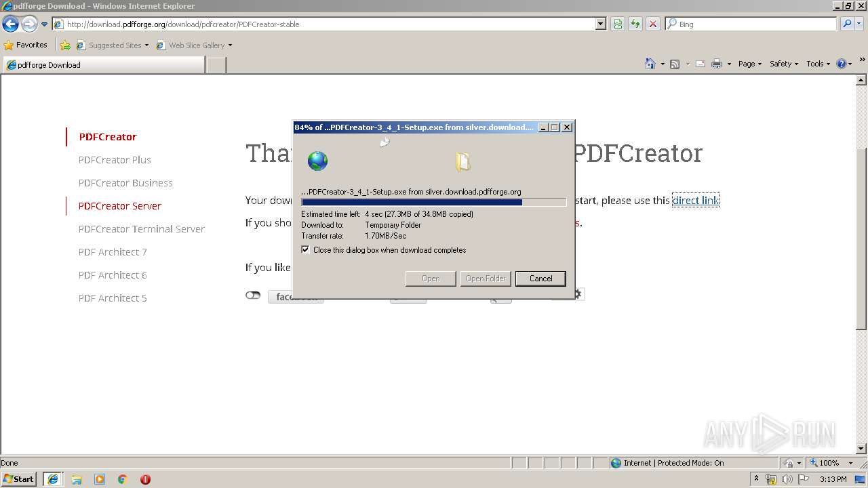Open the search provider dropdown arrow
Screen dimensions: 868x488
pyautogui.click(x=859, y=24)
